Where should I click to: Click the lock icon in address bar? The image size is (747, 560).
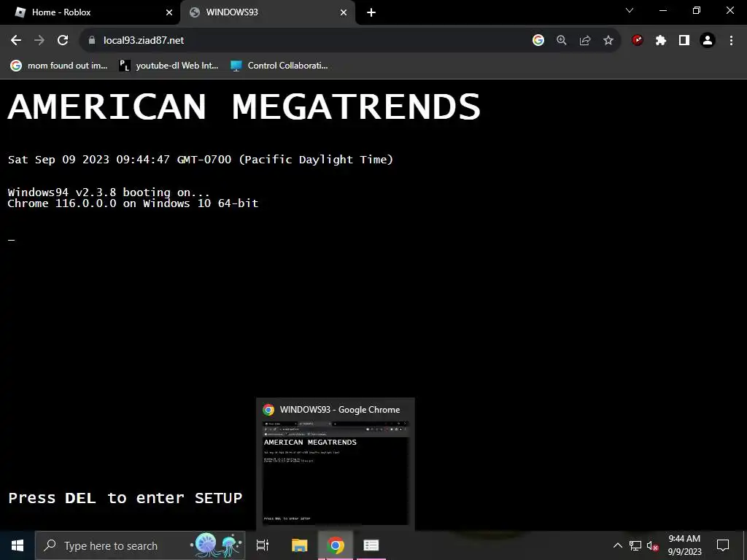[92, 41]
